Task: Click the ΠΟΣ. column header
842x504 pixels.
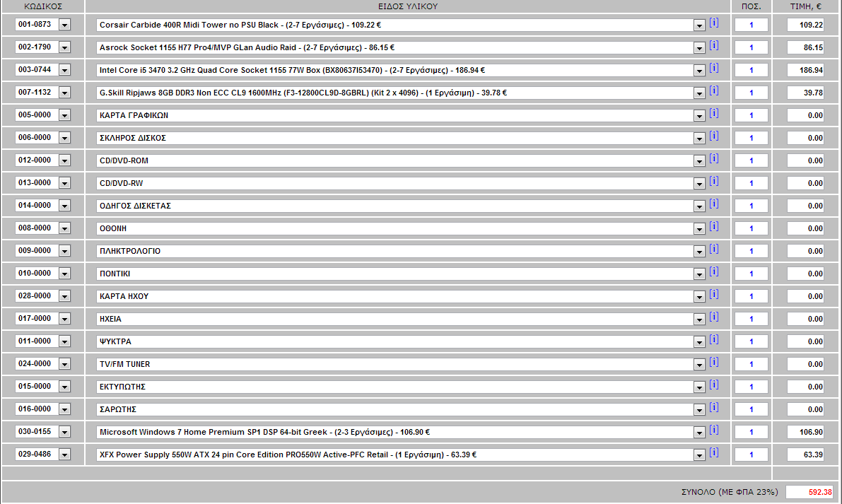Action: (752, 6)
